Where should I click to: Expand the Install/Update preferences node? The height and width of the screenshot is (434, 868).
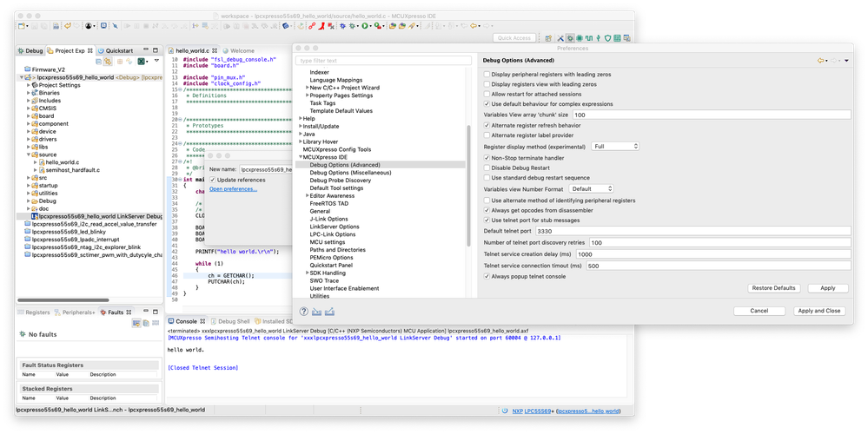pyautogui.click(x=301, y=126)
